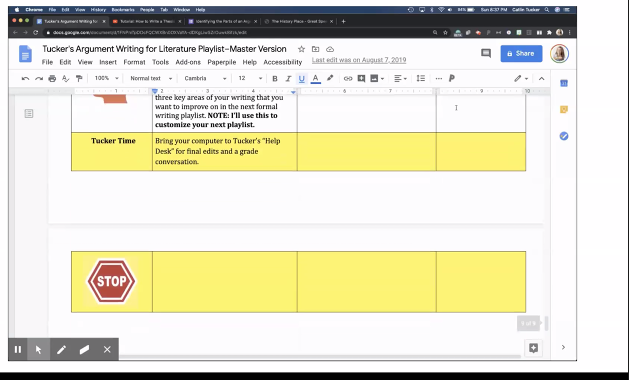
Task: Insert a link using chain icon
Action: 348,79
